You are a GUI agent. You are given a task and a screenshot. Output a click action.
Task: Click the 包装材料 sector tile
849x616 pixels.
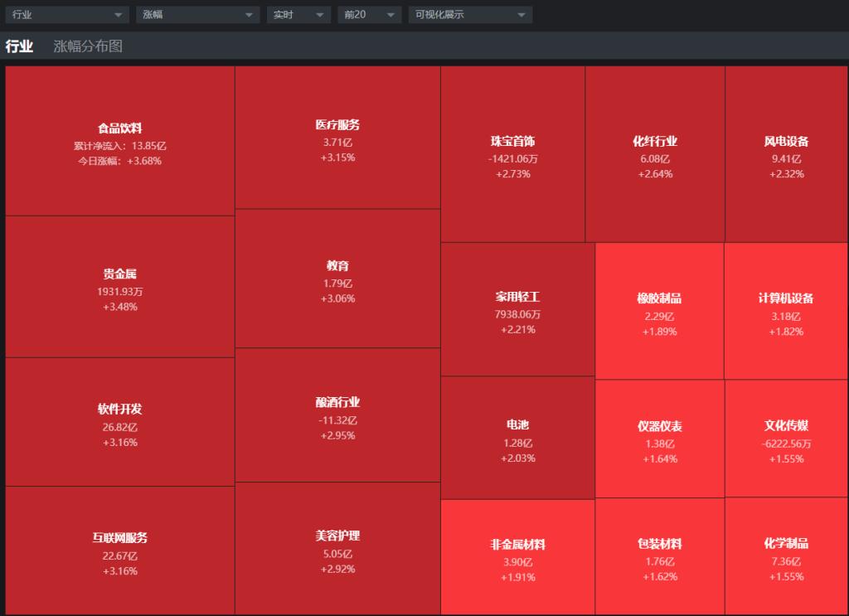[659, 556]
